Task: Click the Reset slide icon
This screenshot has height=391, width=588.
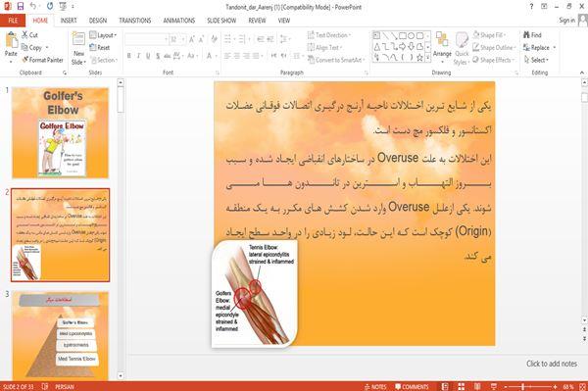Action: [x=93, y=47]
